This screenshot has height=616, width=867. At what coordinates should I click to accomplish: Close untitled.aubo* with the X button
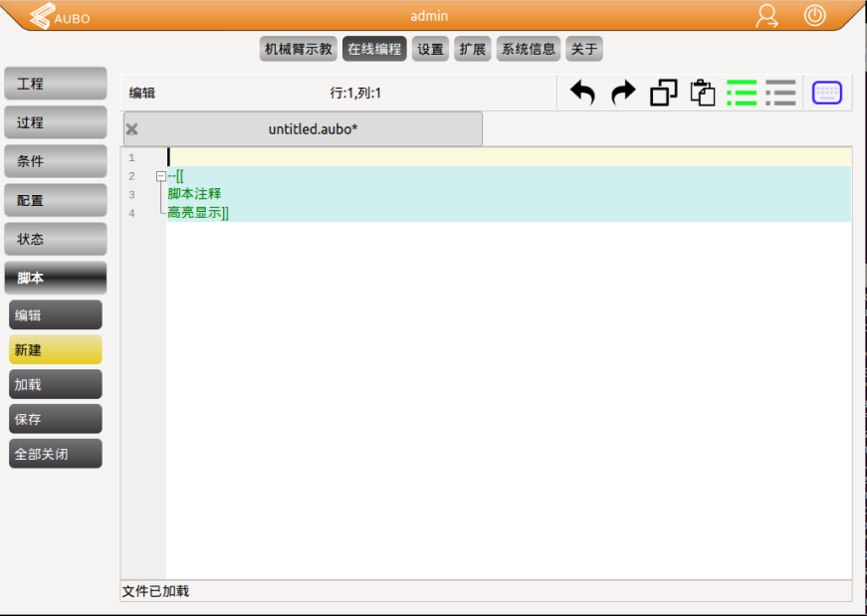point(131,128)
